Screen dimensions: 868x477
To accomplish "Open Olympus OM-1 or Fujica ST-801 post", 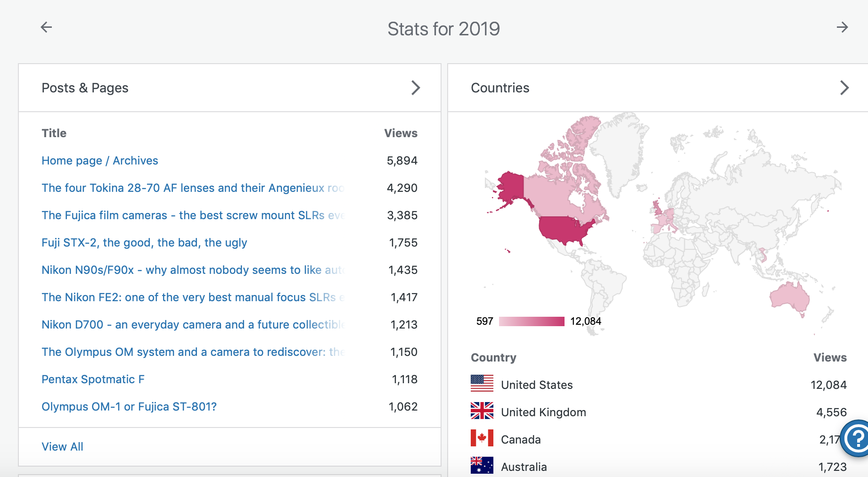I will (129, 407).
